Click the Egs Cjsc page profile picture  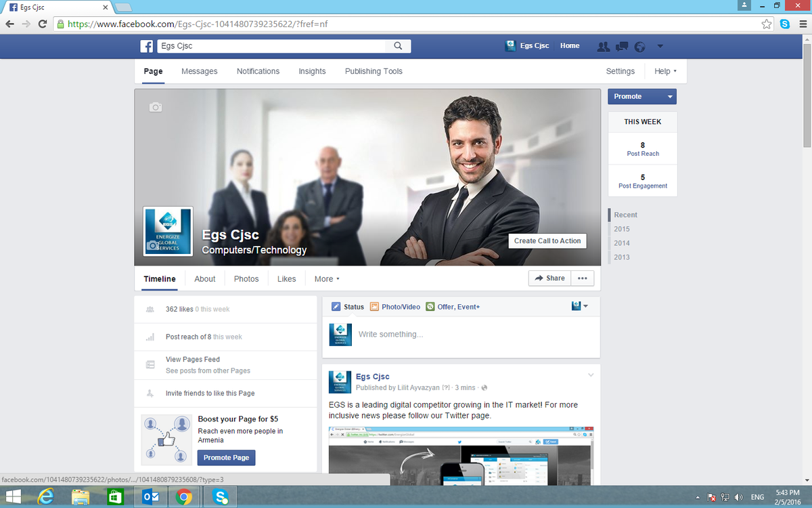(x=168, y=231)
